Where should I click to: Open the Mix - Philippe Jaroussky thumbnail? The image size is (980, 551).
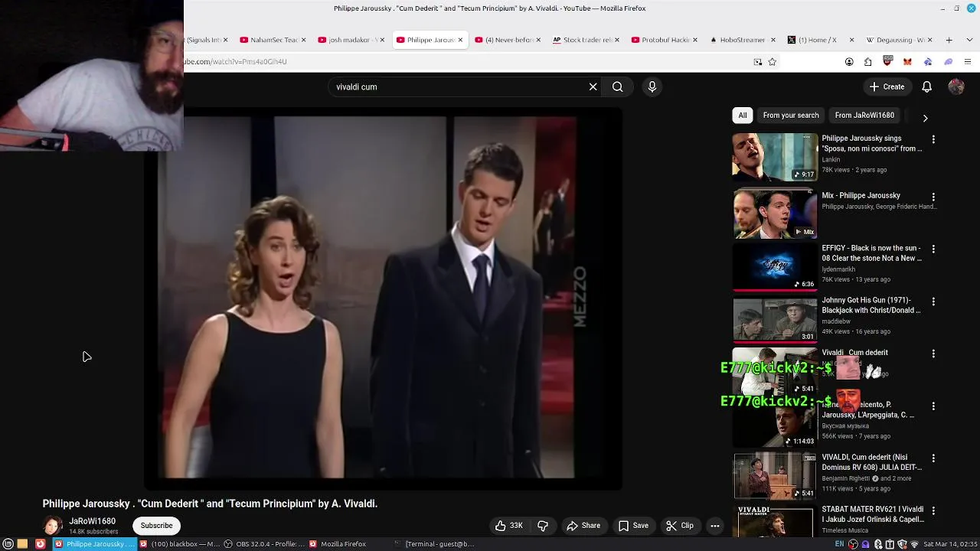(775, 214)
